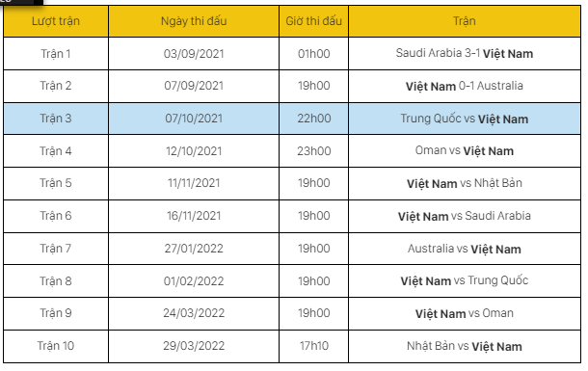
Task: Click the Nhật Bản vs Việt Nam match
Action: 465,346
